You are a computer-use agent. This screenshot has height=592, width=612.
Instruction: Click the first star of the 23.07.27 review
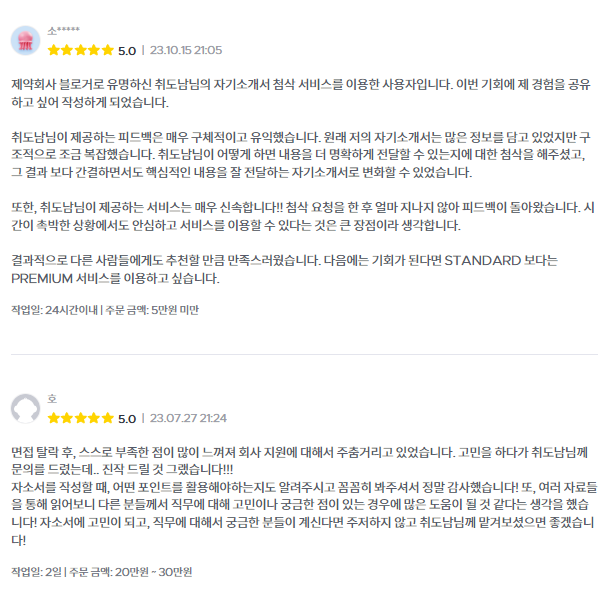[x=53, y=418]
